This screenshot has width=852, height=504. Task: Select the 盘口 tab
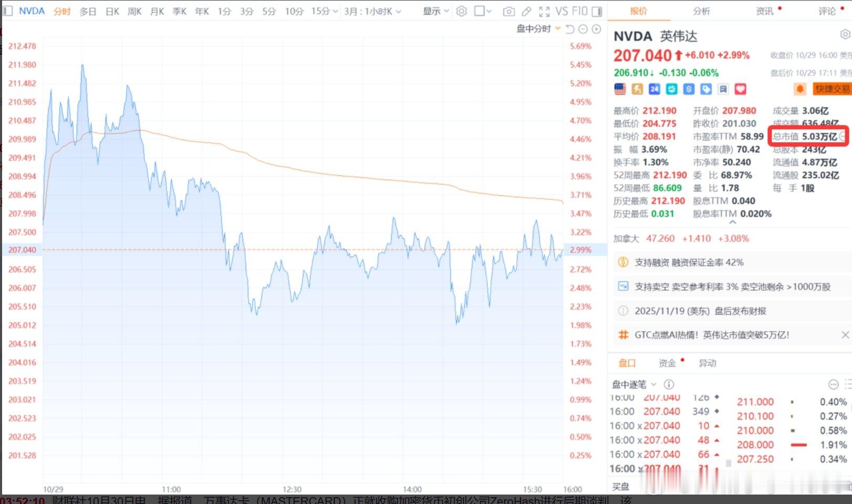[x=627, y=363]
